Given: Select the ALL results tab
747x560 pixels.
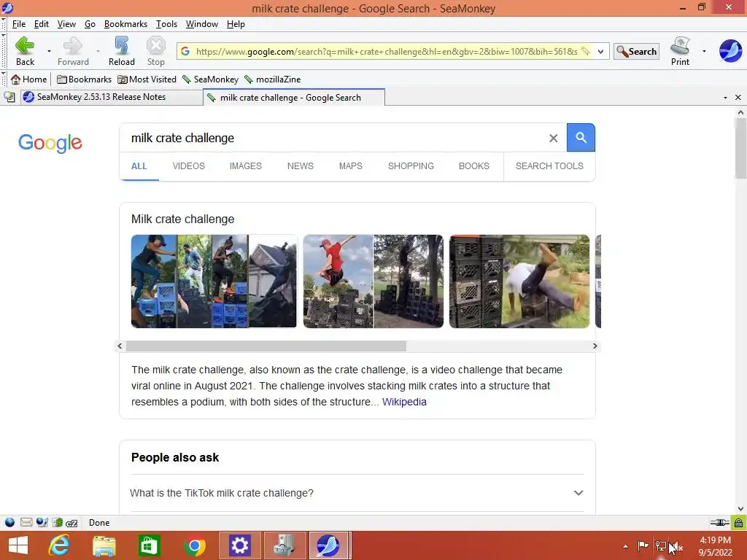Looking at the screenshot, I should [x=139, y=166].
